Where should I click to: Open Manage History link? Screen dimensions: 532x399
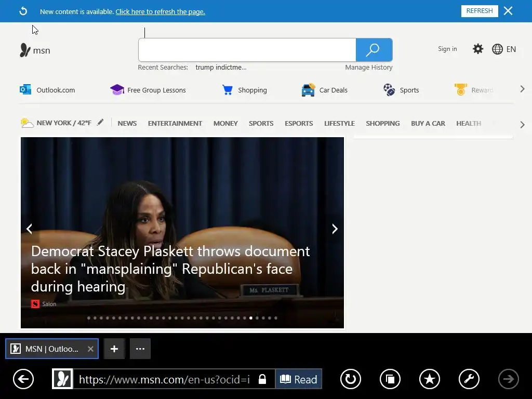tap(368, 67)
